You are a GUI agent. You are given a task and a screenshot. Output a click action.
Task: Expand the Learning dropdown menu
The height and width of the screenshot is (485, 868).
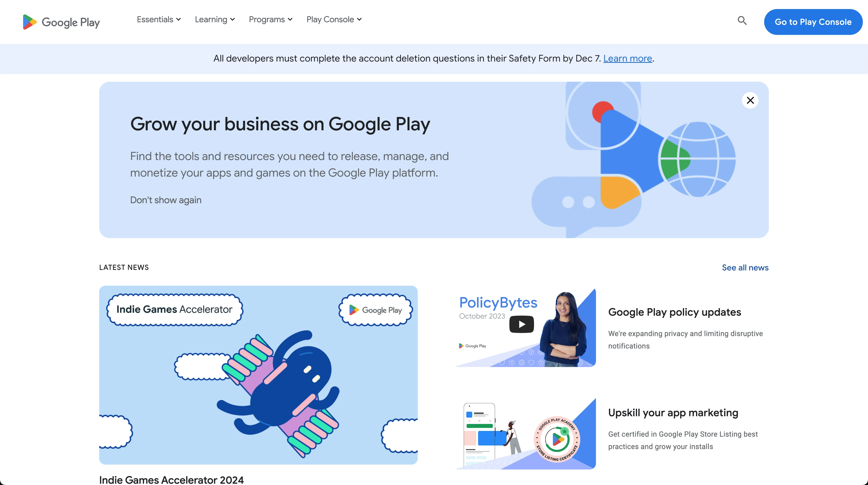click(x=215, y=20)
